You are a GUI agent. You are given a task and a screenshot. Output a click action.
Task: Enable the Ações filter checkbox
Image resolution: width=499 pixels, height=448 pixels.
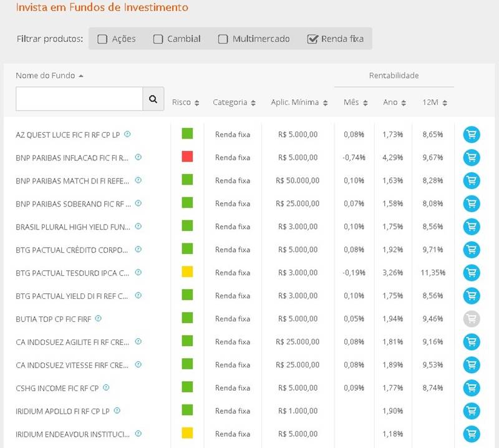[x=102, y=39]
